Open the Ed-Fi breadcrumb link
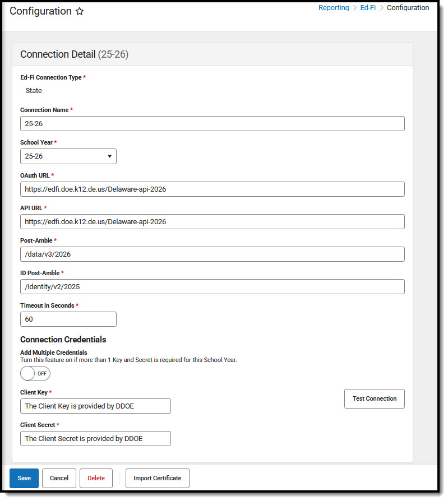 click(x=368, y=8)
